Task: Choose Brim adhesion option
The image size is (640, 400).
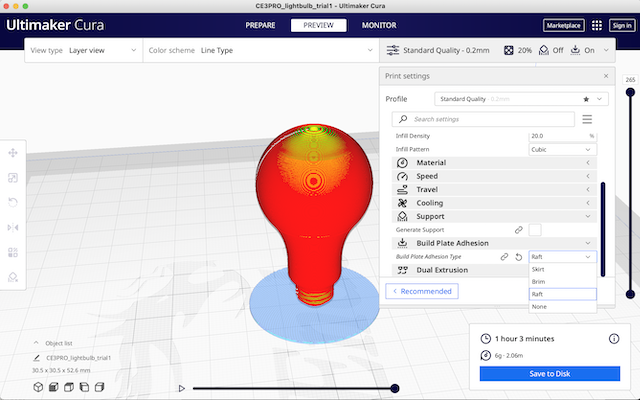Action: [562, 282]
